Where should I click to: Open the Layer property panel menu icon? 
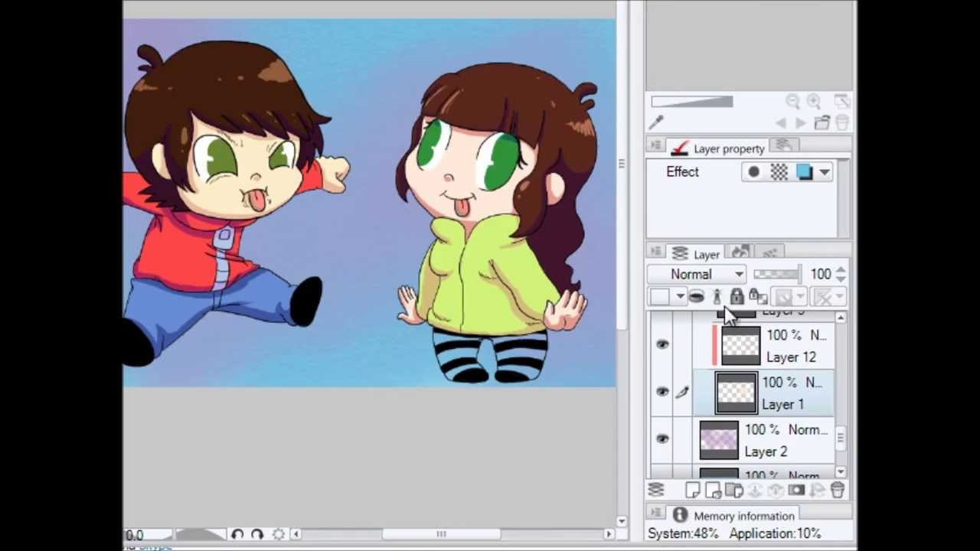pos(655,145)
